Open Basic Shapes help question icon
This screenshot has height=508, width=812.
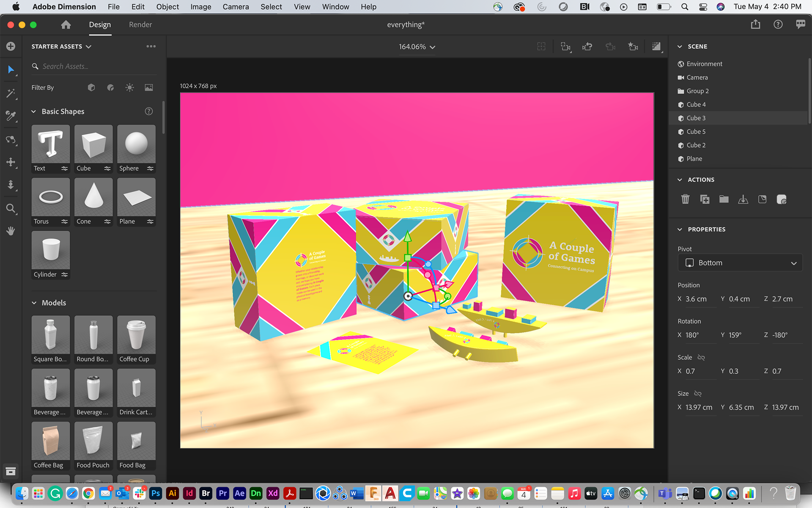(149, 111)
